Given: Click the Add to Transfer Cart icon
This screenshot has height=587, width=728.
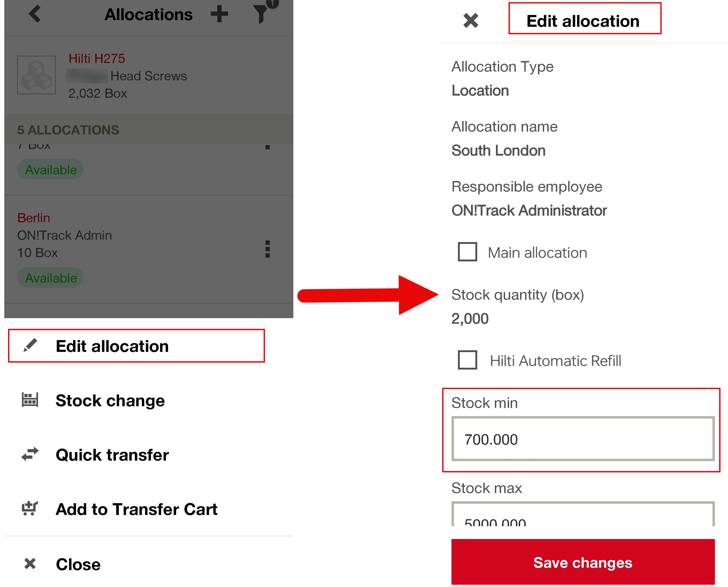Looking at the screenshot, I should (x=30, y=509).
